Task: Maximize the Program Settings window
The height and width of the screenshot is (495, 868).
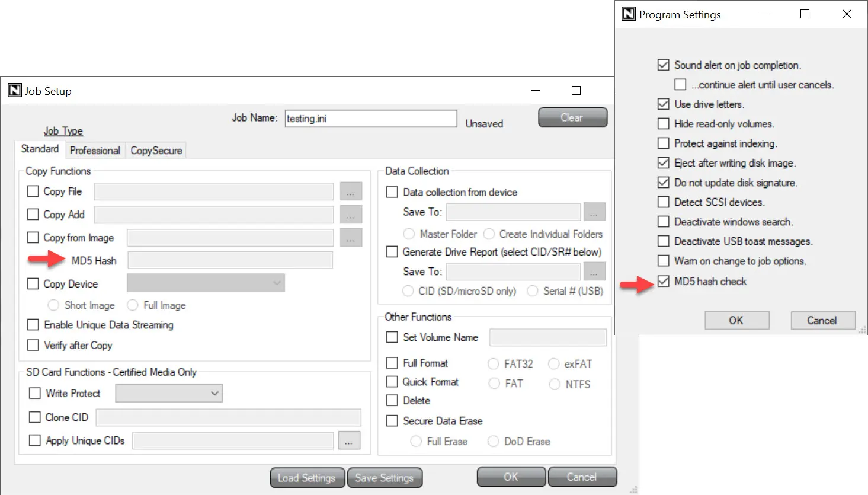Action: click(805, 14)
